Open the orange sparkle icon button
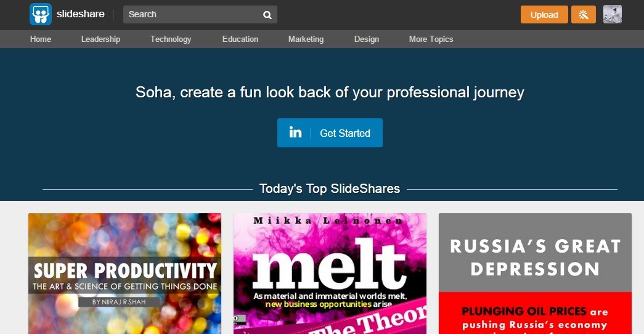Image resolution: width=644 pixels, height=334 pixels. click(583, 15)
